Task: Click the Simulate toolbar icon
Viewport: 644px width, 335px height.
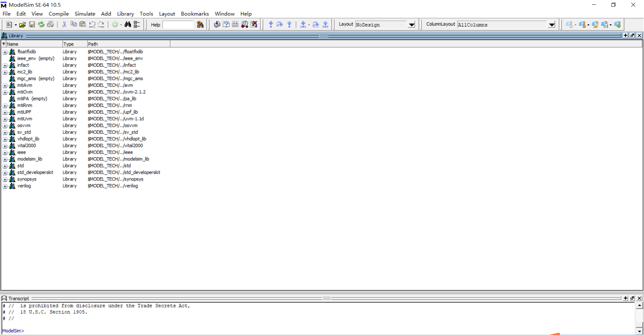Action: 245,24
